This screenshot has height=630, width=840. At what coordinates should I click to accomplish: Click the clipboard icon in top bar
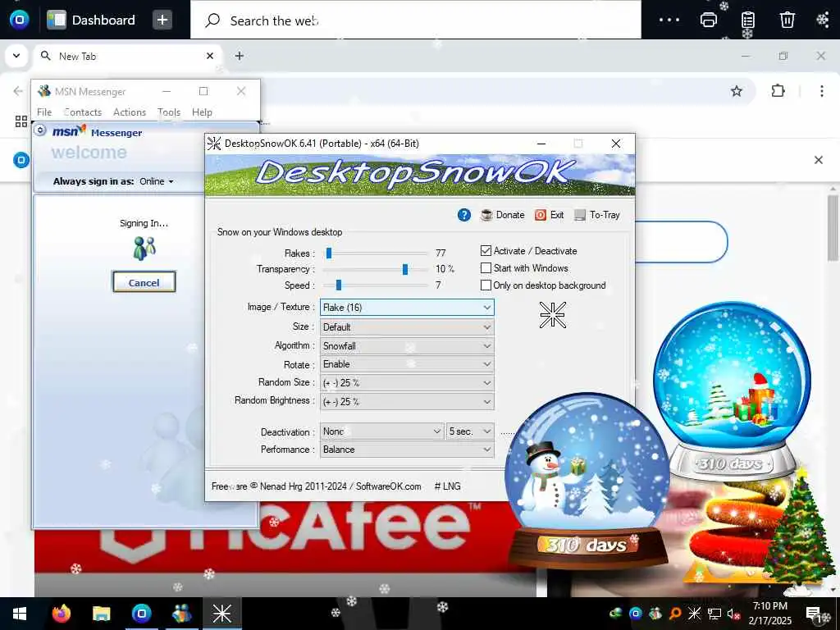tap(748, 21)
